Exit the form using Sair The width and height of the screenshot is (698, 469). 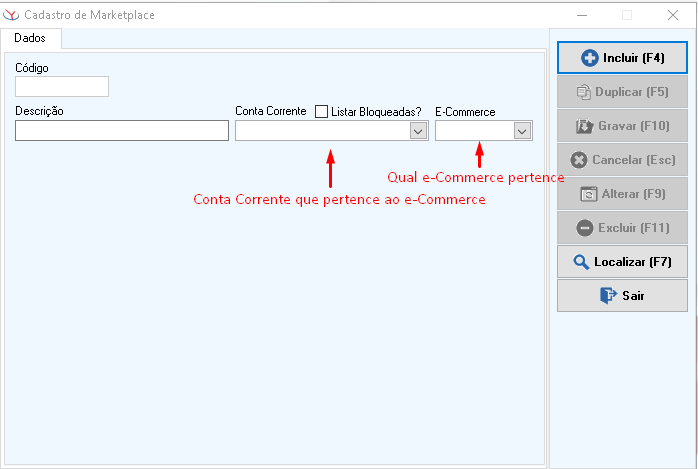(x=622, y=296)
